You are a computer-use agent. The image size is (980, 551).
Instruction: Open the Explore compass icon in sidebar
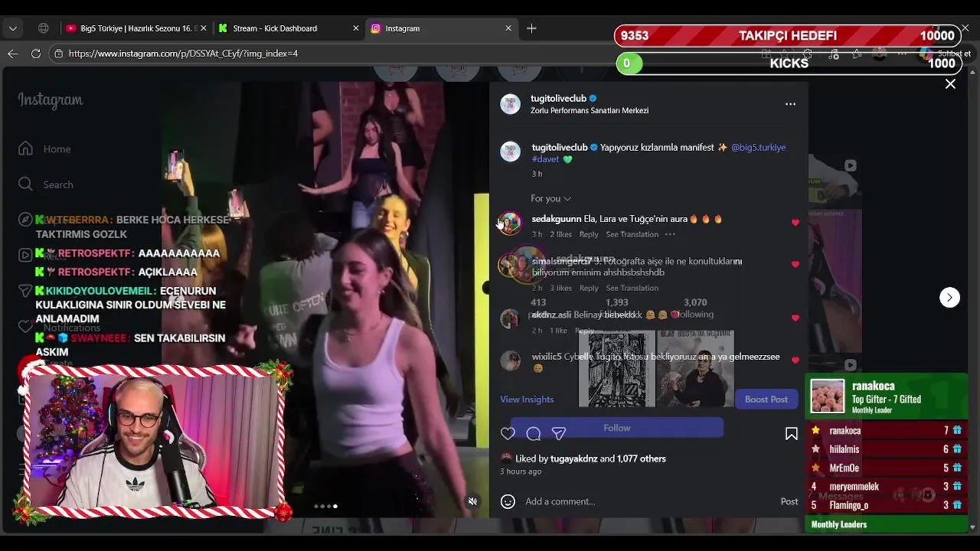point(25,220)
